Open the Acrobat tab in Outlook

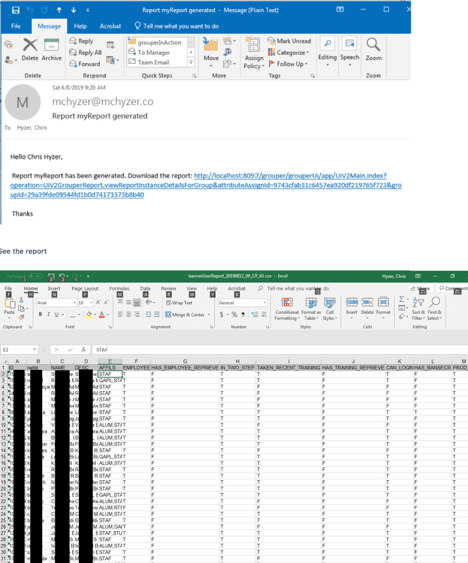point(110,26)
